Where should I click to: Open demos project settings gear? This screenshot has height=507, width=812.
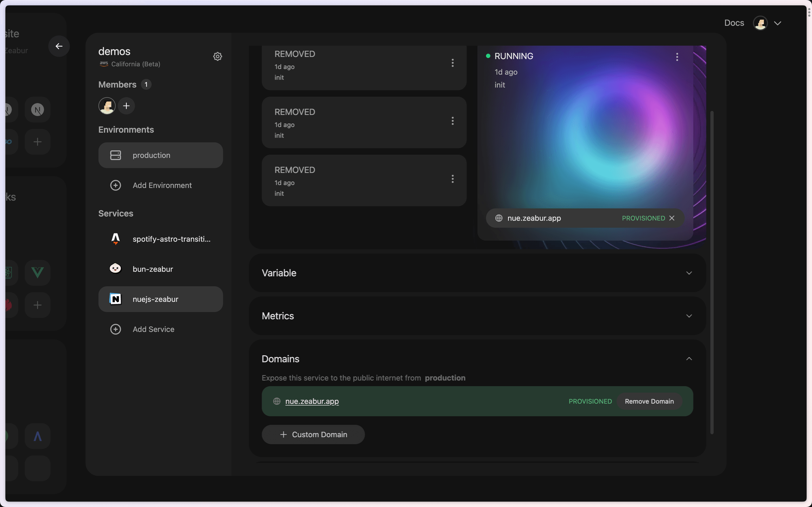point(218,56)
